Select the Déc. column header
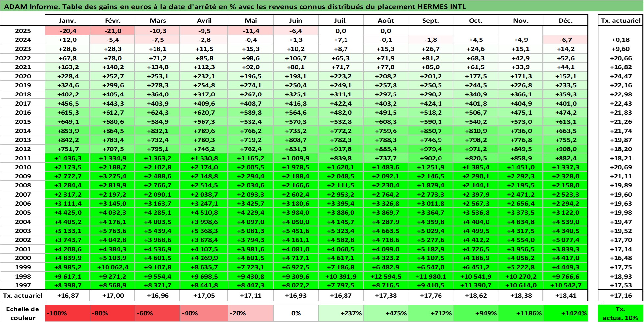 pos(565,20)
